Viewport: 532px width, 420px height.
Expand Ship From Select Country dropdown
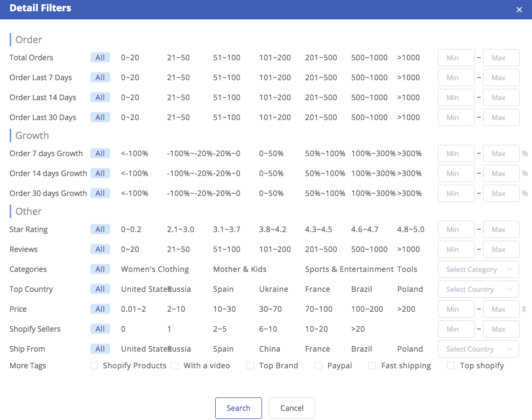coord(478,349)
